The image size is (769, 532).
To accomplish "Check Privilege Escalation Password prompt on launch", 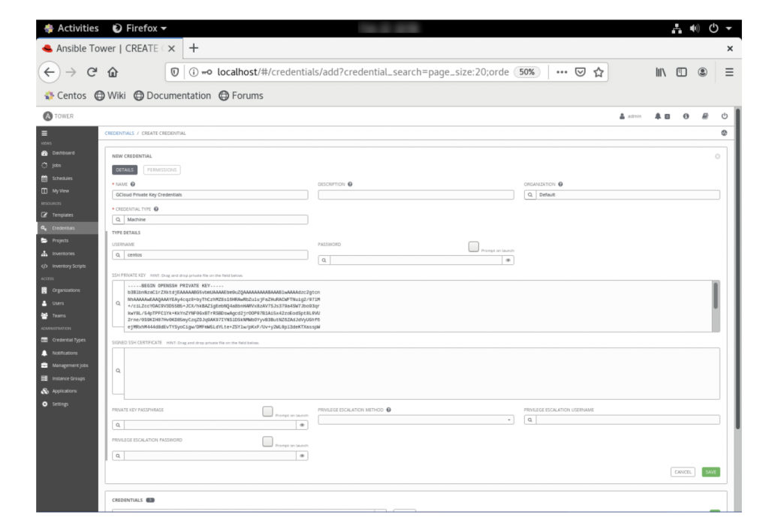I will [x=267, y=441].
